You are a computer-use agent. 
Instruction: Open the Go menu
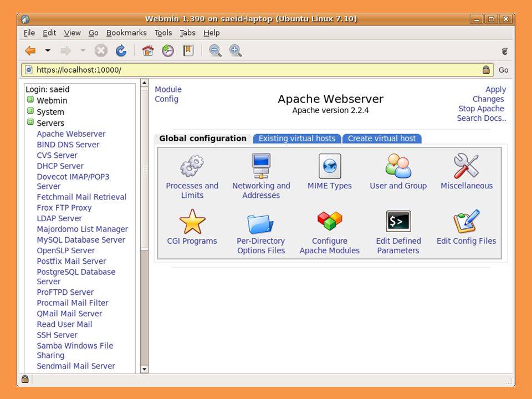[93, 33]
